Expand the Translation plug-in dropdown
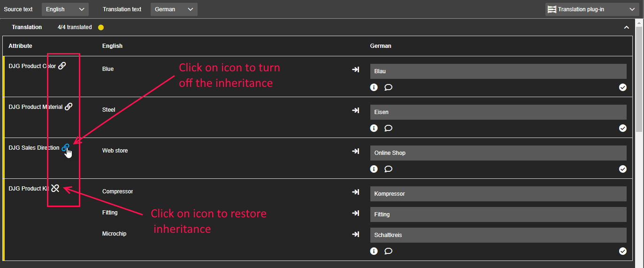 point(591,9)
